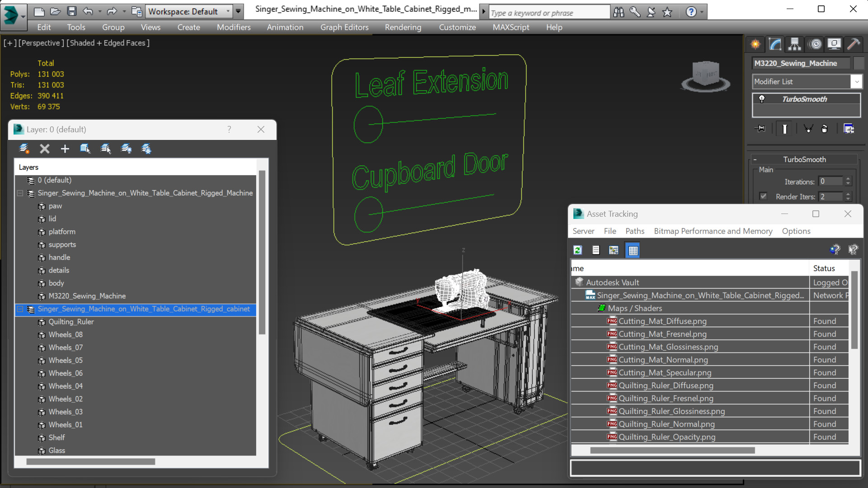Click Hide/Unhide All Layers icon
Viewport: 868px width, 488px height.
(126, 149)
